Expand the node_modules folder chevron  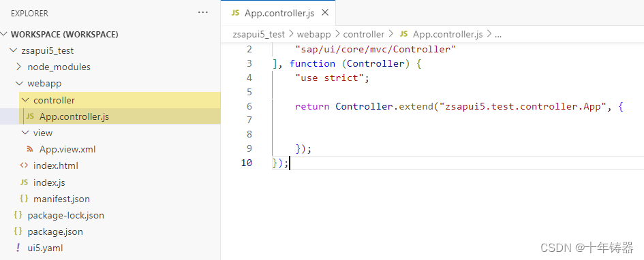18,67
